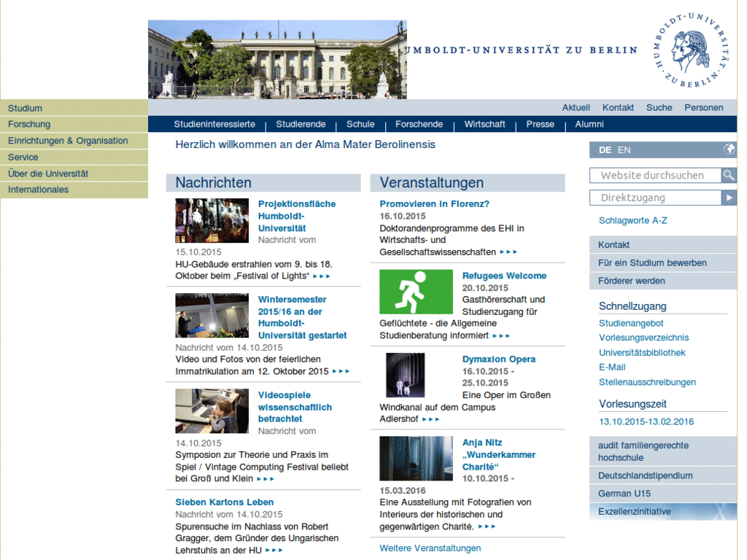
Task: Open Stellenausschreibungen quick link
Action: coord(647,382)
